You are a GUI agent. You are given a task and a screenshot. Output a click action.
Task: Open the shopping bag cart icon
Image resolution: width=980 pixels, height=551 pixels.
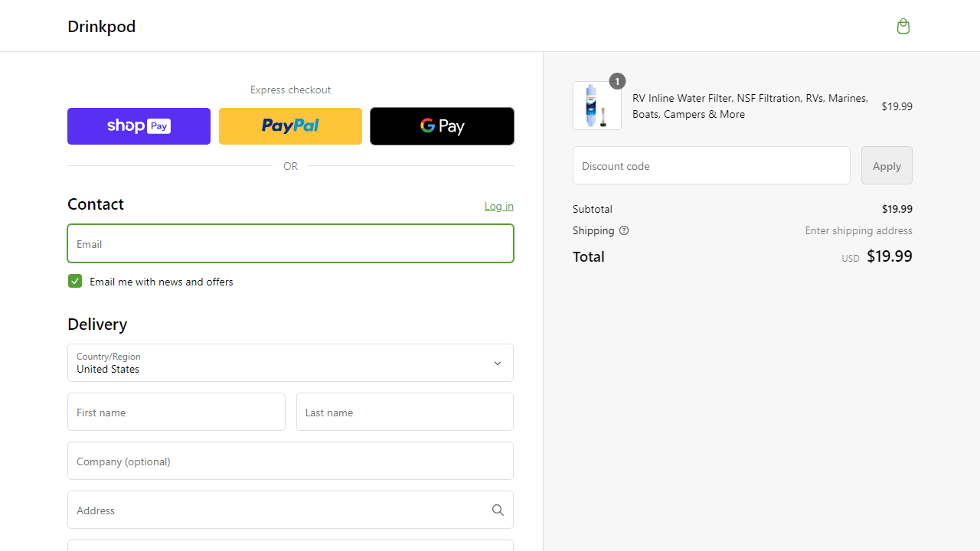click(x=903, y=26)
